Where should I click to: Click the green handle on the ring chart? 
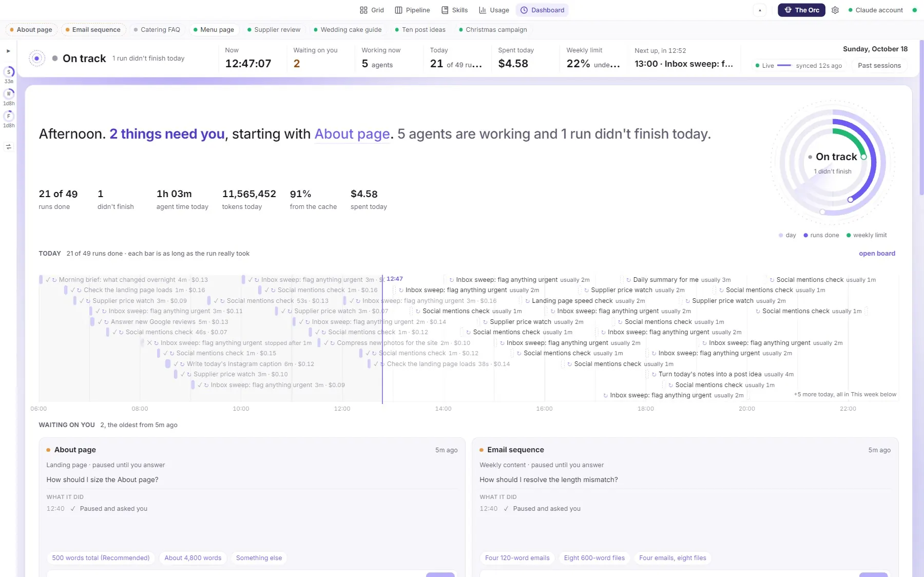863,157
